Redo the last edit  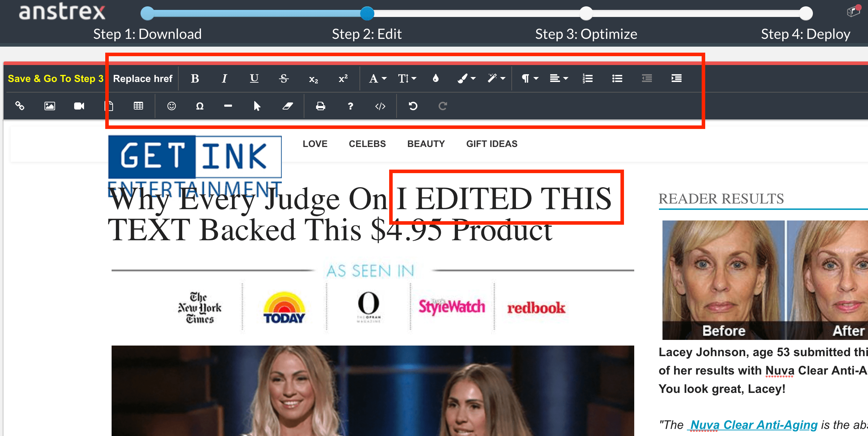point(443,106)
